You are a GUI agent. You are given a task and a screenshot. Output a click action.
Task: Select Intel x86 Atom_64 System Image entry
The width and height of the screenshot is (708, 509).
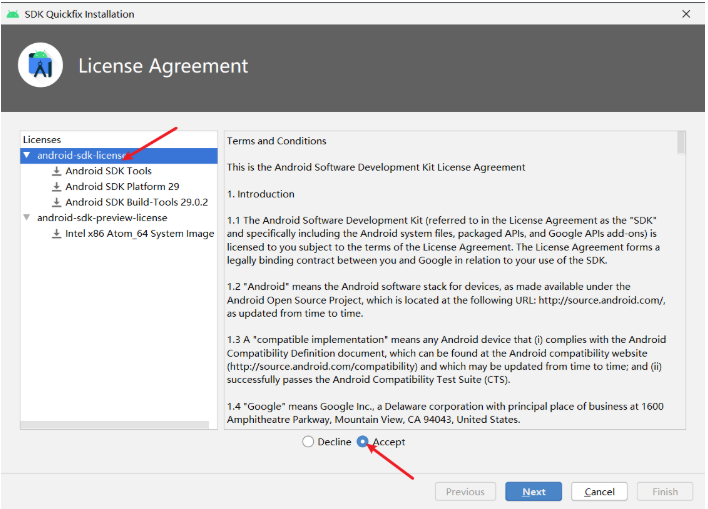[140, 233]
